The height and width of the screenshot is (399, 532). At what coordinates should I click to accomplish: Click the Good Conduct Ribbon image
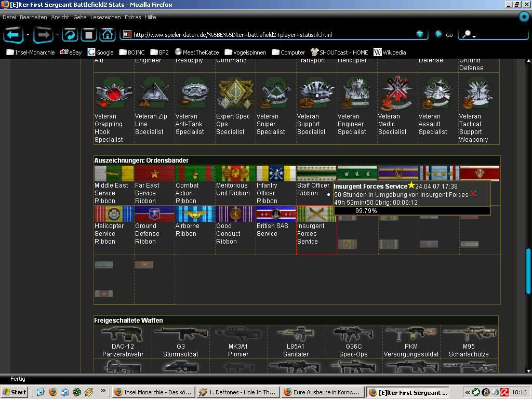point(235,214)
